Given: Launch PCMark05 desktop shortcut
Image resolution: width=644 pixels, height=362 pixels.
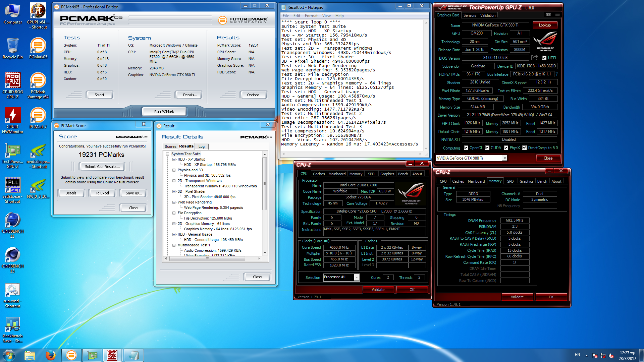Looking at the screenshot, I should tap(38, 48).
